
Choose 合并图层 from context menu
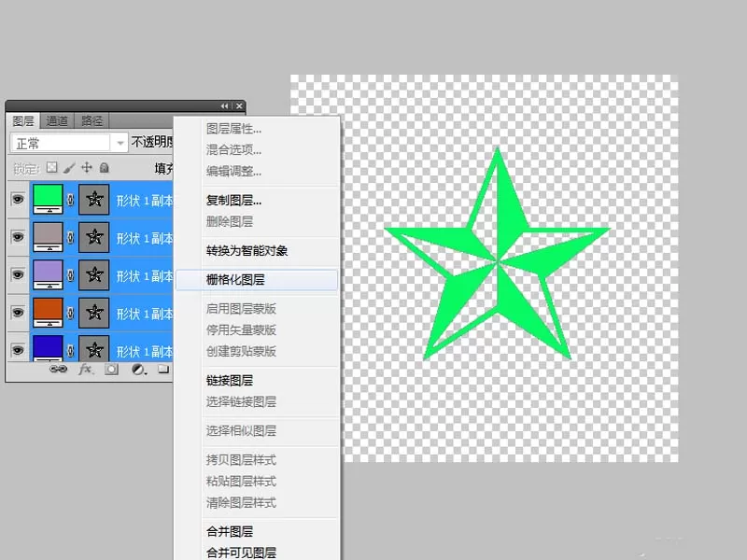(257, 531)
